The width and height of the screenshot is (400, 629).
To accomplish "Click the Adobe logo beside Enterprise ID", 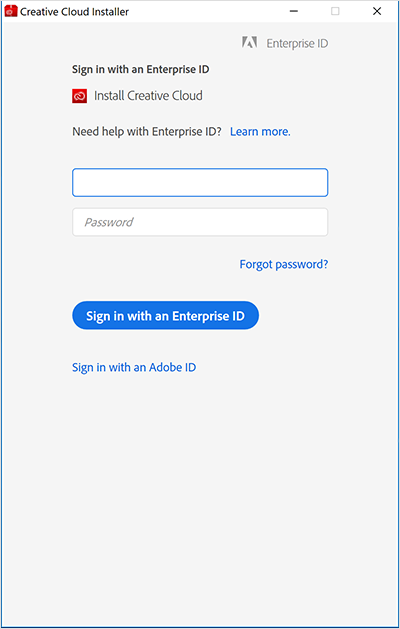I will coord(249,43).
